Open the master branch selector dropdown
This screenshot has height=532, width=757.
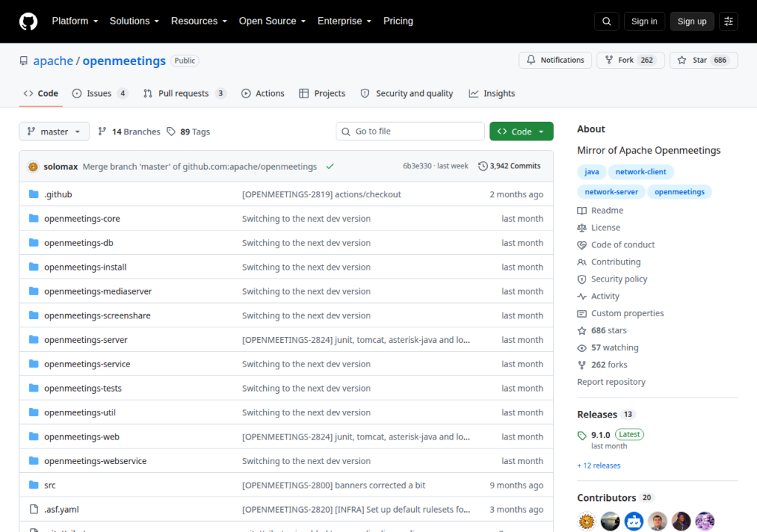tap(54, 132)
